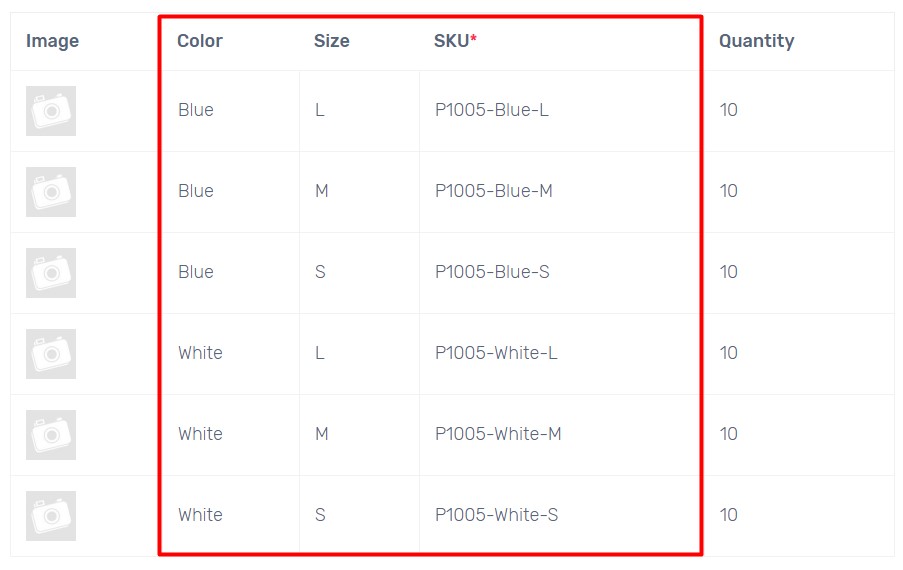Viewport: 903px width, 570px height.
Task: Select camera icon in Blue S row
Action: pyautogui.click(x=51, y=273)
